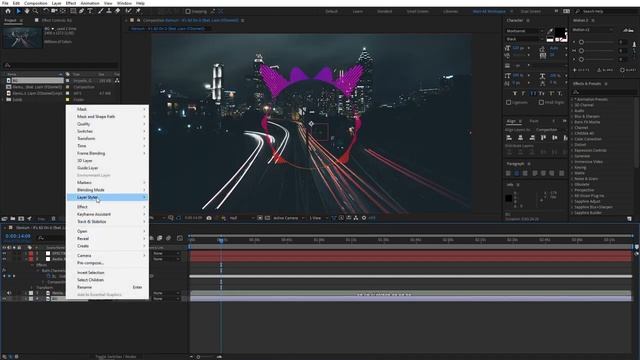Toggle visibility eye of timeline layer 2
The height and width of the screenshot is (360, 640).
[x=4, y=259]
